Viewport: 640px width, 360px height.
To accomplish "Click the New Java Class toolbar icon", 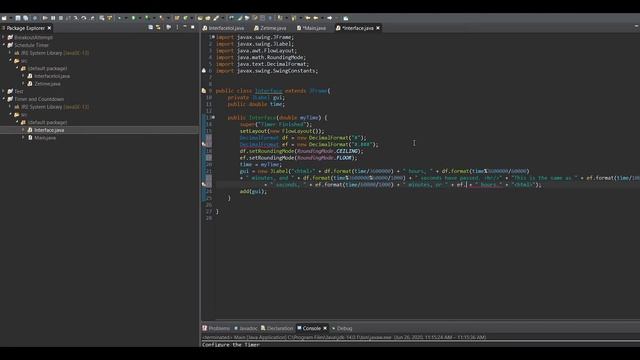I will [x=185, y=18].
